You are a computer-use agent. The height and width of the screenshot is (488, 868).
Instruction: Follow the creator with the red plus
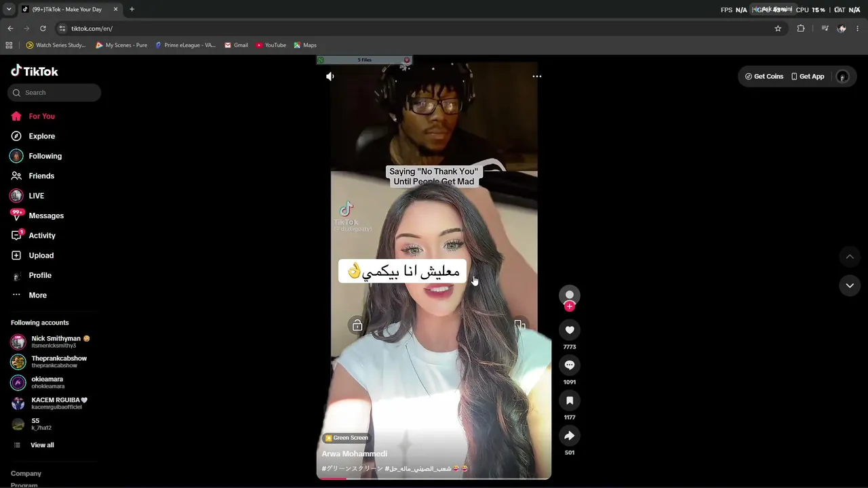pyautogui.click(x=570, y=306)
